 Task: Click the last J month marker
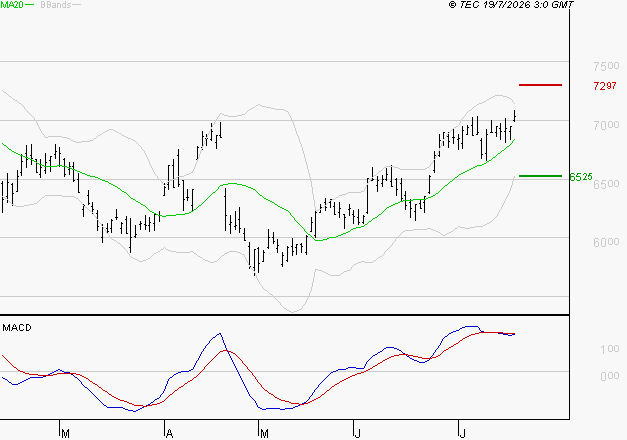tap(463, 434)
